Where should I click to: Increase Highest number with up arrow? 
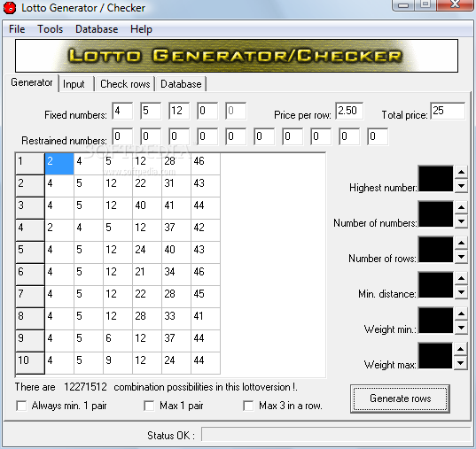coord(462,172)
